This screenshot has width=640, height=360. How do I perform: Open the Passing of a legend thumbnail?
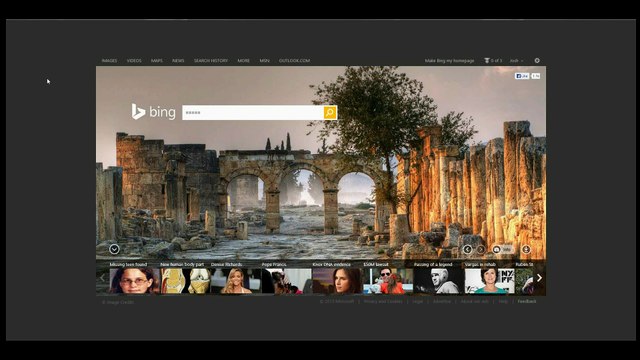tap(439, 281)
